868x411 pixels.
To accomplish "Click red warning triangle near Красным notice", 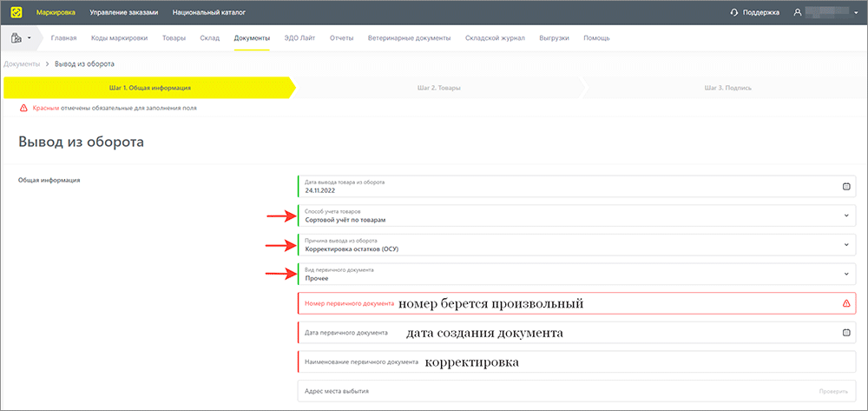I will pos(23,108).
